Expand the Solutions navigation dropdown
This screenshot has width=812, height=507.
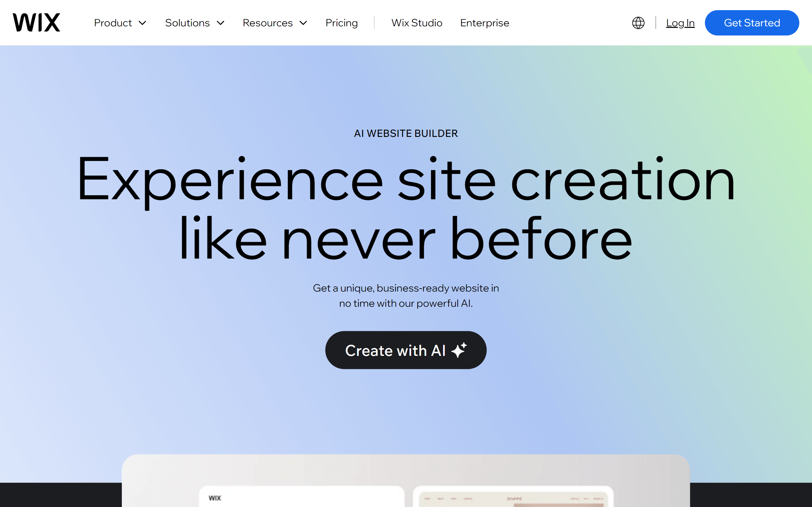pos(195,22)
